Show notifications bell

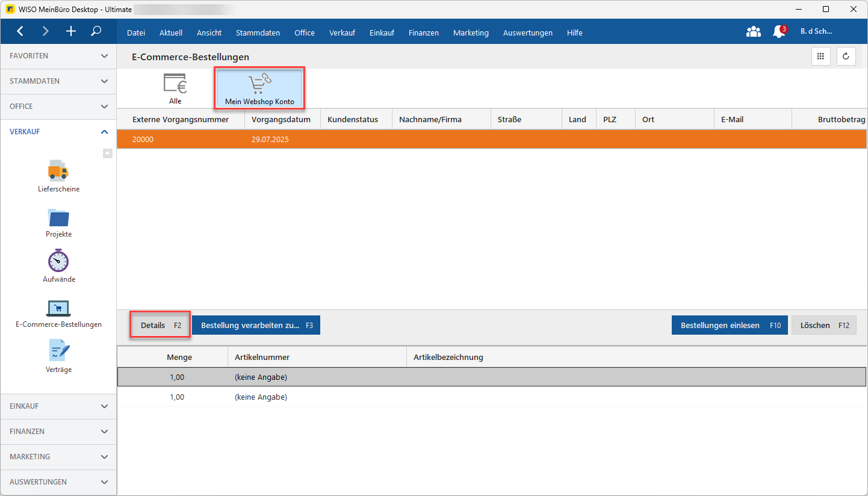pos(779,32)
